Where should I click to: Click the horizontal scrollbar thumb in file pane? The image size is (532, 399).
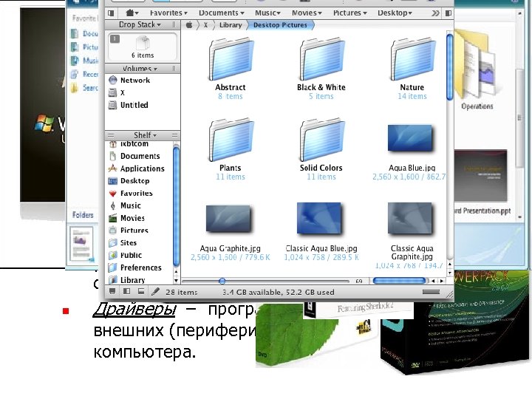tap(399, 281)
